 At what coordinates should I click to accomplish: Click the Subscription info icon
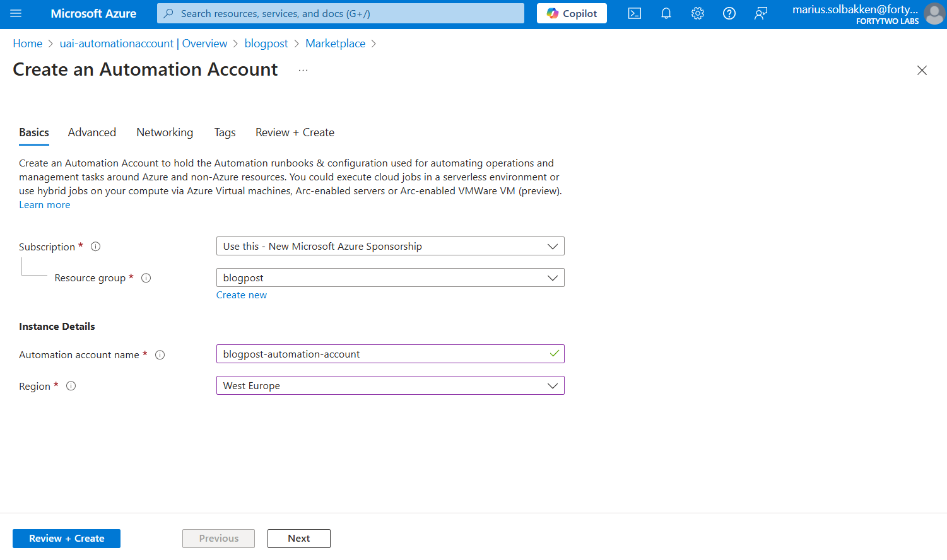pyautogui.click(x=96, y=247)
